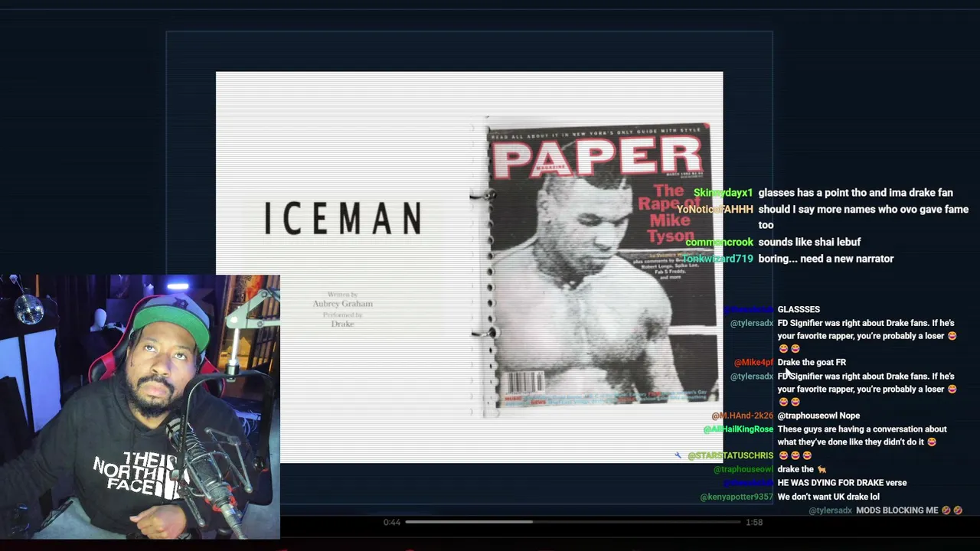980x551 pixels.
Task: Click message 'glasses has a point tho'
Action: [x=855, y=193]
